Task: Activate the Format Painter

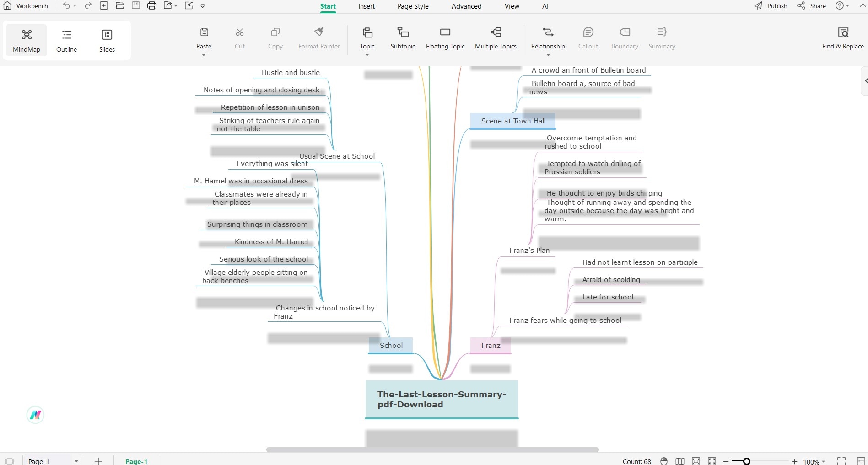Action: (x=319, y=38)
